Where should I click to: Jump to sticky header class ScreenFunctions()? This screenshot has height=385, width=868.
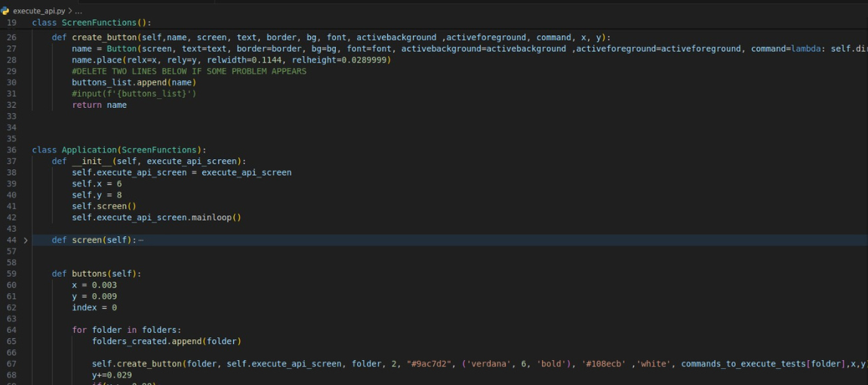coord(91,23)
